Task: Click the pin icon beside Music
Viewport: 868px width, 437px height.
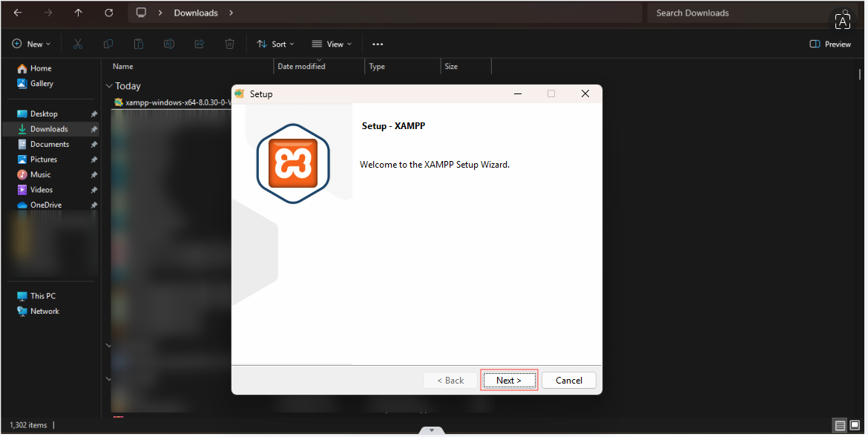Action: pyautogui.click(x=94, y=175)
